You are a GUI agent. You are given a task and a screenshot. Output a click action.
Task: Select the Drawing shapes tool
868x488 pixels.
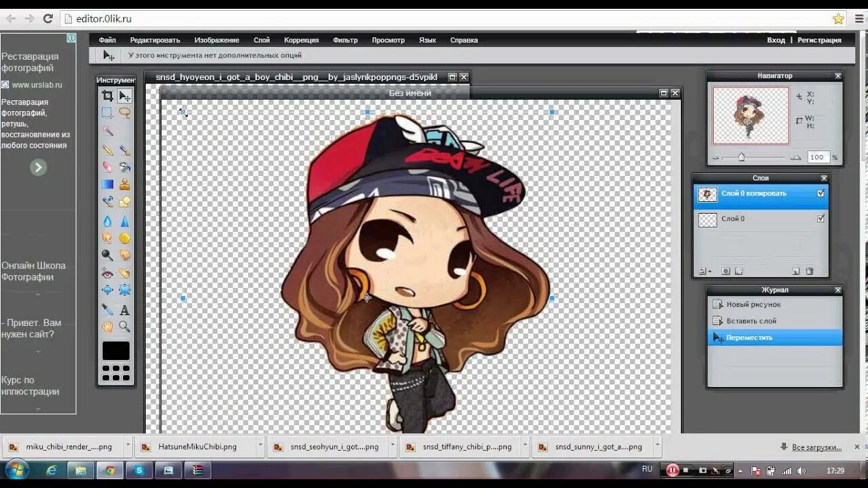(x=125, y=202)
